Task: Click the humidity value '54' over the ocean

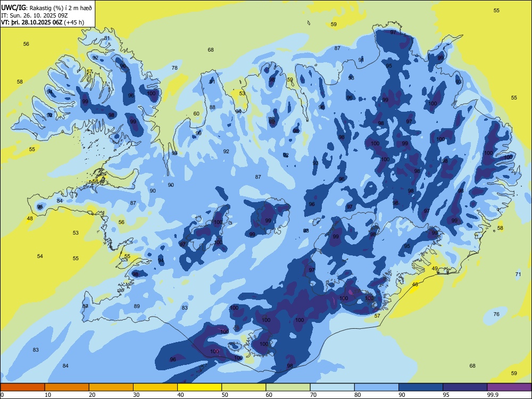Action: (x=40, y=256)
